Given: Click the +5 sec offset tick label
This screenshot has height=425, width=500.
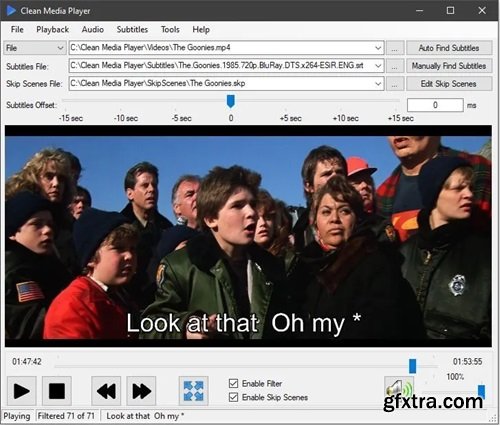Looking at the screenshot, I should coord(291,118).
